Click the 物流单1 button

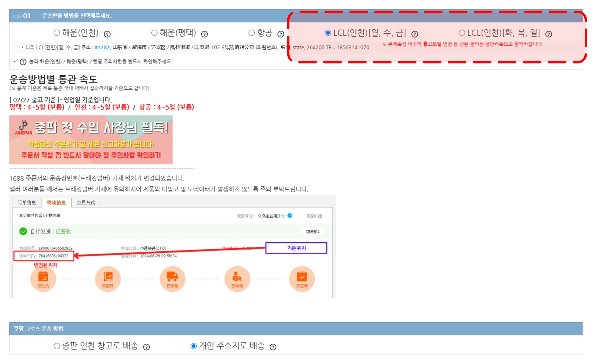[313, 231]
